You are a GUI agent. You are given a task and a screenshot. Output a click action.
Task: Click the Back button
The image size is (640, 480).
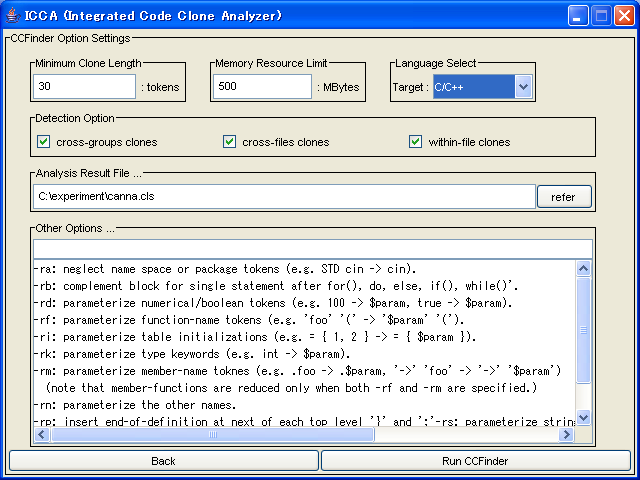163,461
